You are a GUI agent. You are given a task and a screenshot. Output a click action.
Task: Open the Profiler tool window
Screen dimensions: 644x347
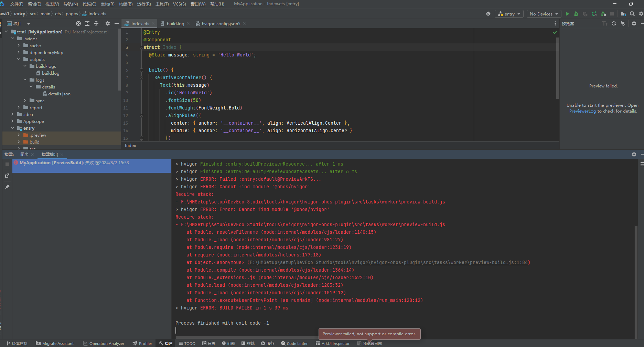click(x=142, y=343)
